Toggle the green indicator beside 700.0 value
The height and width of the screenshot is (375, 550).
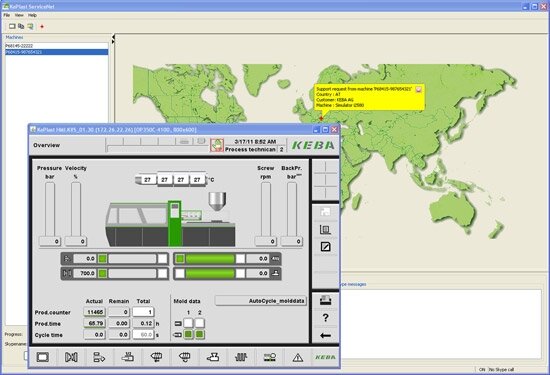(x=102, y=273)
